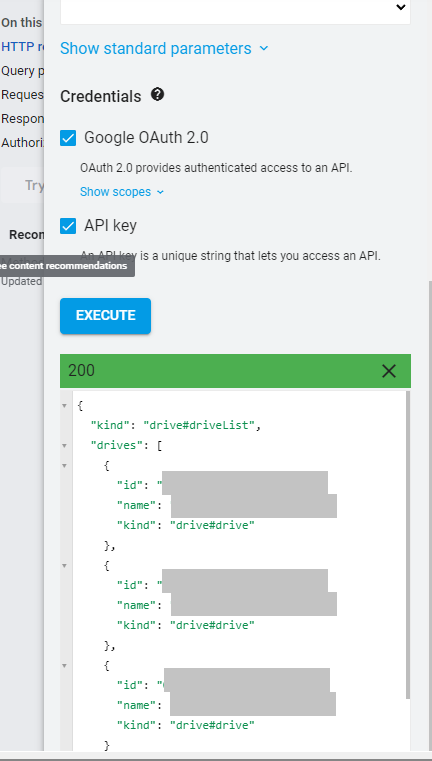Collapse the "drives" array fold arrow

point(65,446)
